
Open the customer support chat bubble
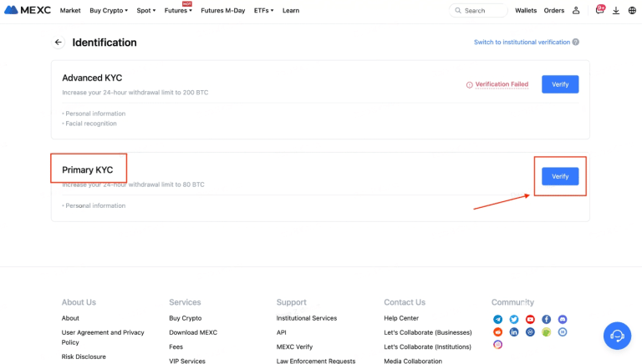pyautogui.click(x=617, y=336)
